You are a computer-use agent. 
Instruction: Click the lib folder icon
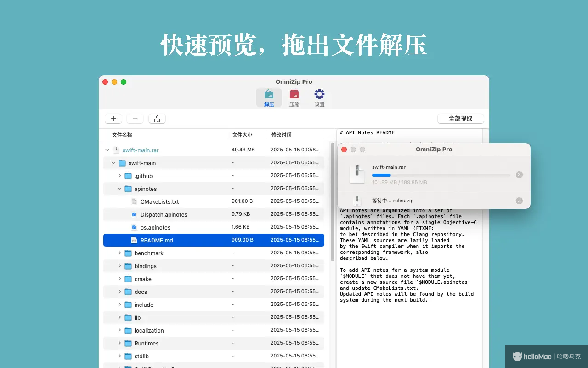[x=128, y=317]
